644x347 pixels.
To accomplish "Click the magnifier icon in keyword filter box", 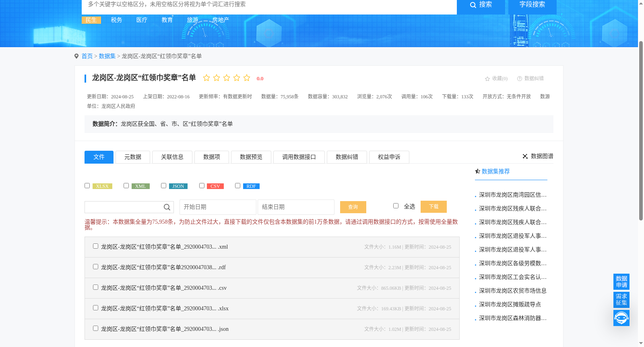I will click(167, 207).
